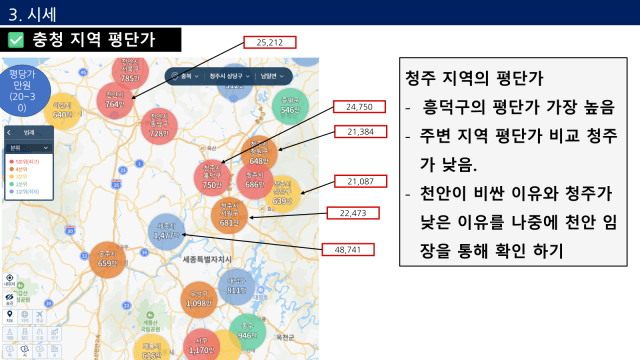The height and width of the screenshot is (360, 640).
Task: Click the 철도 railway layer icon
Action: point(24,334)
